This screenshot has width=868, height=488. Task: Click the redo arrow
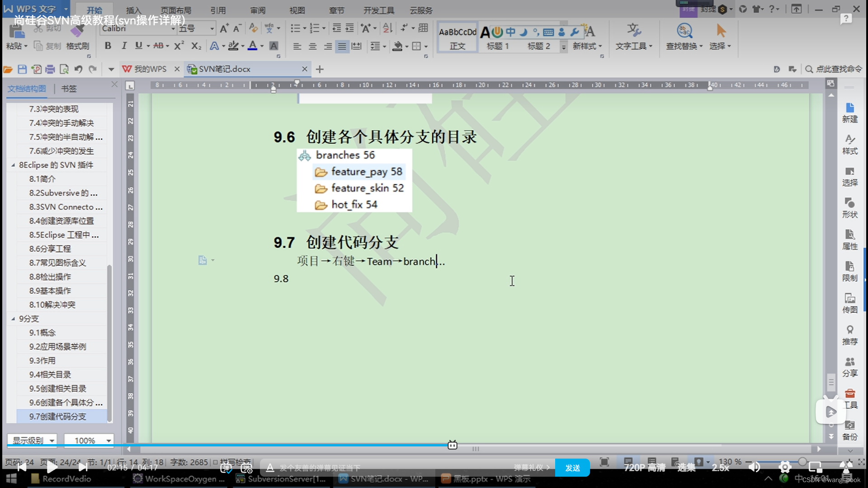93,69
